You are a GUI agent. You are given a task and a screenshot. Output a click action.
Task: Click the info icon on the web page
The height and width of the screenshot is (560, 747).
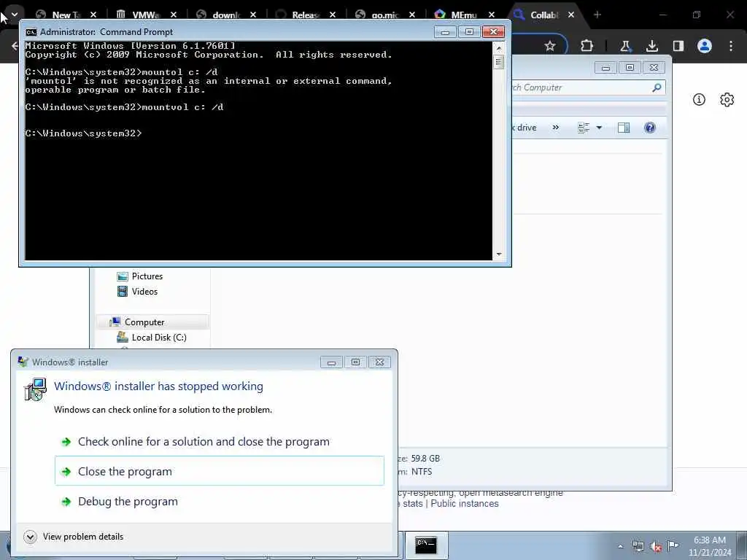coord(699,99)
